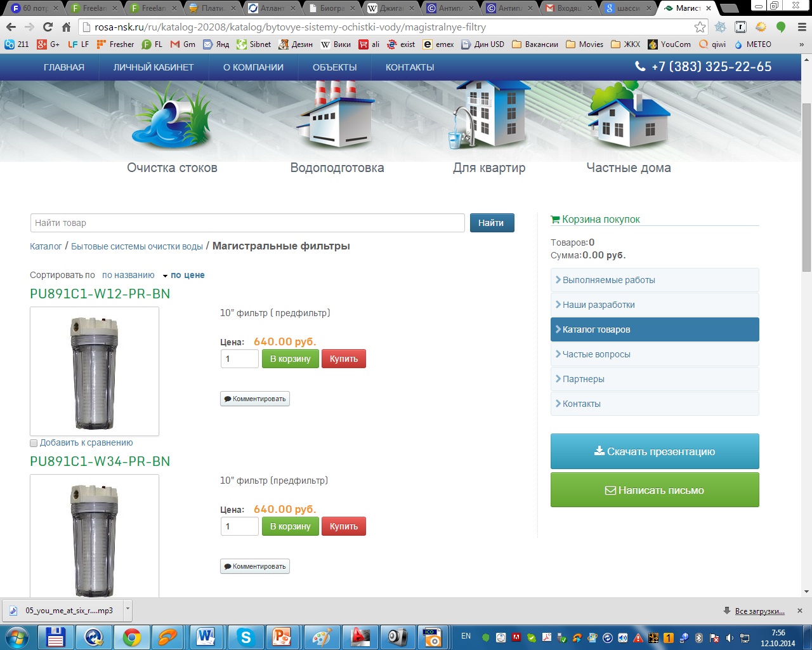The height and width of the screenshot is (650, 812).
Task: Click the Каталог breadcrumb link
Action: coord(46,246)
